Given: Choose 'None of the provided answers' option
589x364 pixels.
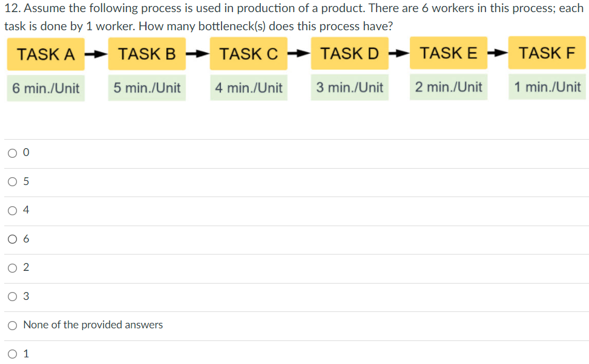Looking at the screenshot, I should tap(12, 325).
